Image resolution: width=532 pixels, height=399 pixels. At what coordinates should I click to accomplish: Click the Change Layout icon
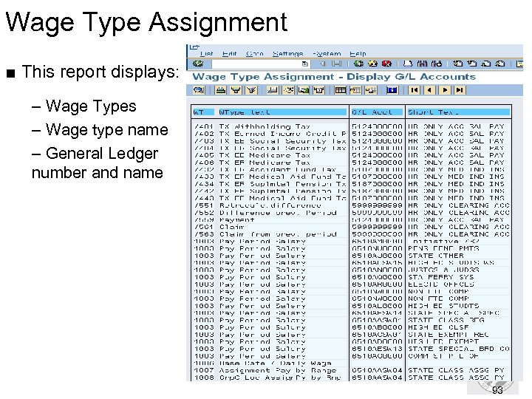(355, 90)
